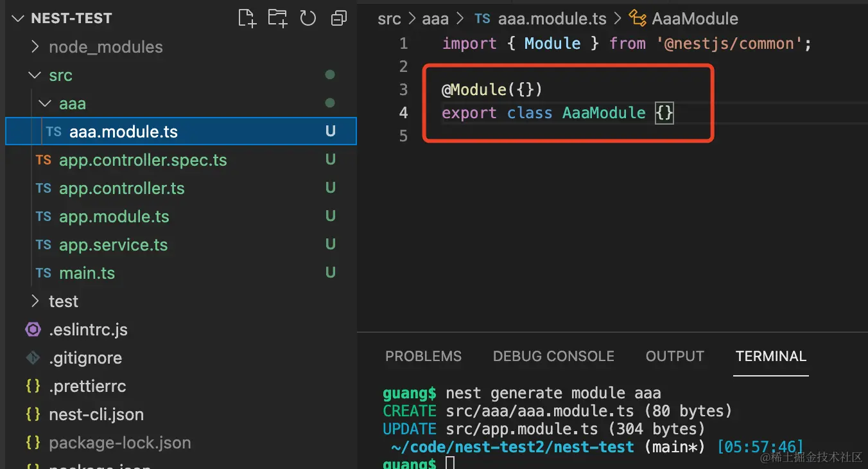Select nest-cli.json in the file tree
868x469 pixels.
click(96, 414)
